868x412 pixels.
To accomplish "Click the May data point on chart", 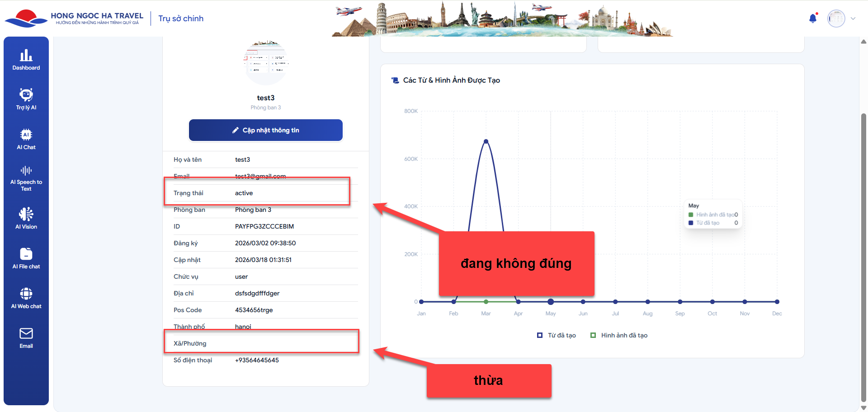I will pyautogui.click(x=551, y=302).
